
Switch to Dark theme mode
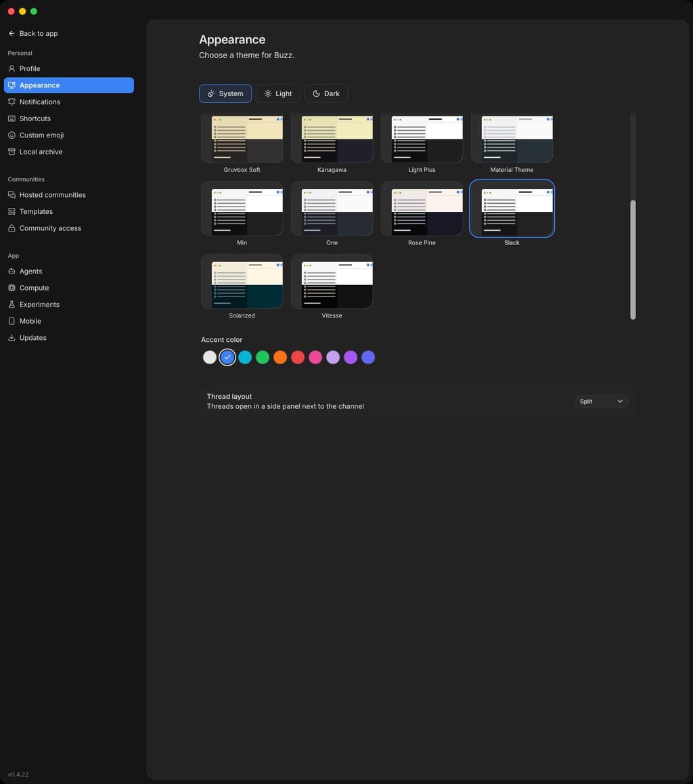[x=326, y=93]
